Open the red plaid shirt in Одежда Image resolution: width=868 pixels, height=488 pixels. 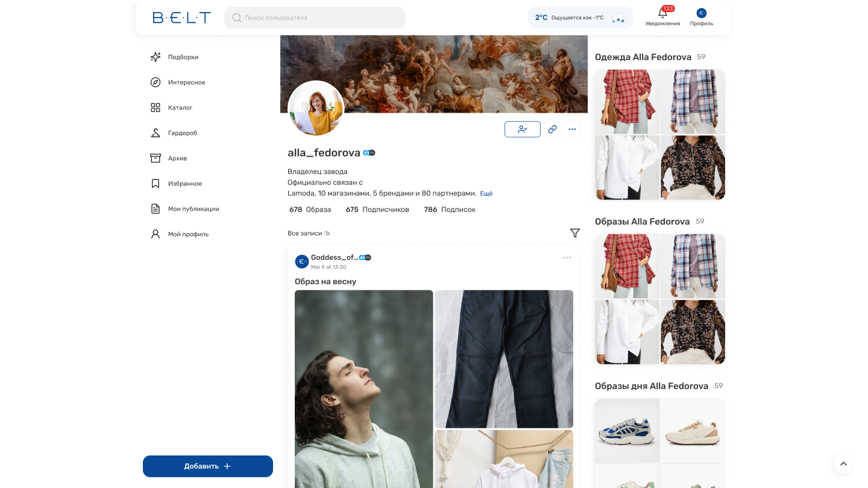[x=626, y=101]
